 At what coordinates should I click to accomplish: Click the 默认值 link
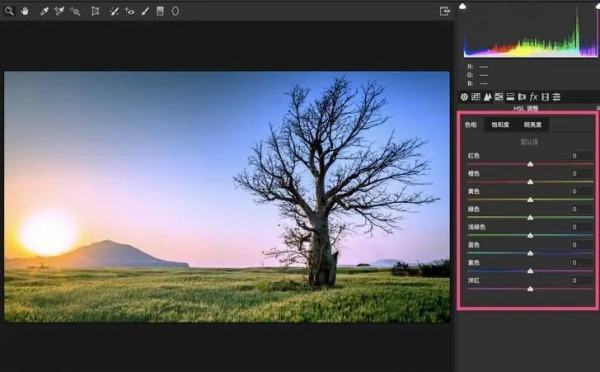(529, 142)
